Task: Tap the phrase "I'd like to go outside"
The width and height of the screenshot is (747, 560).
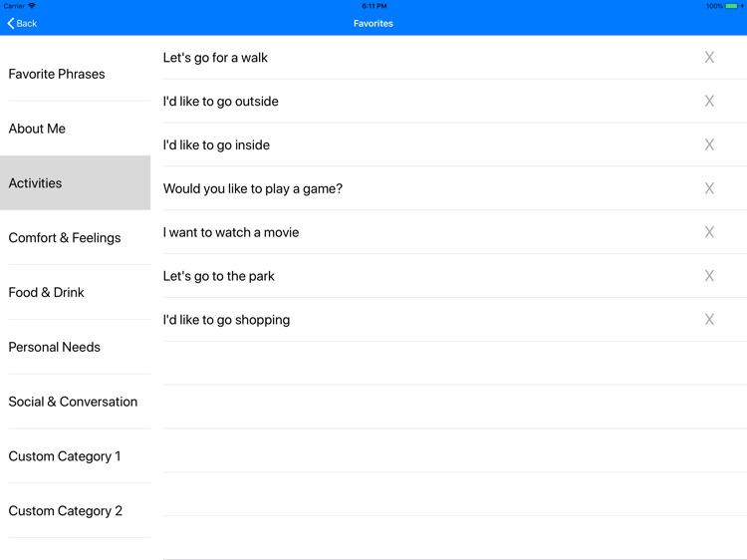Action: coord(220,102)
